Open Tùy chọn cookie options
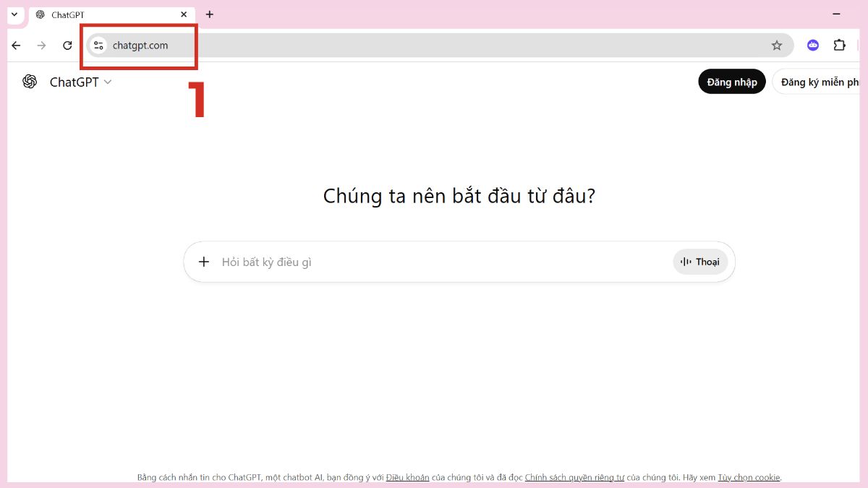The height and width of the screenshot is (488, 868). [x=750, y=477]
